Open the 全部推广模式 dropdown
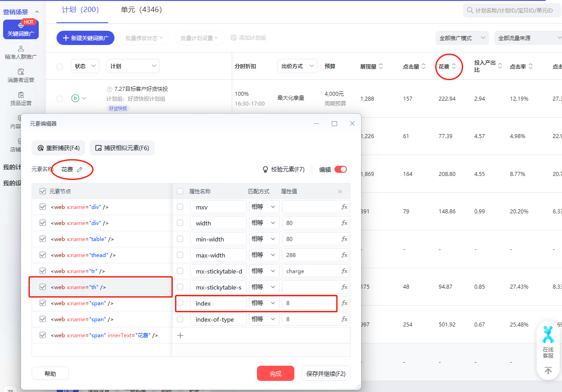 (462, 38)
